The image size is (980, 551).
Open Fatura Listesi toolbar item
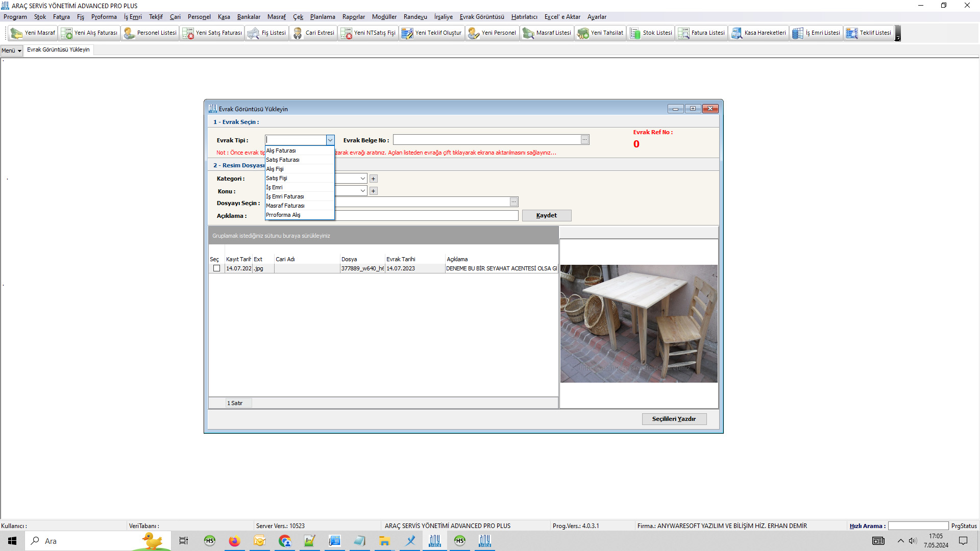tap(702, 33)
